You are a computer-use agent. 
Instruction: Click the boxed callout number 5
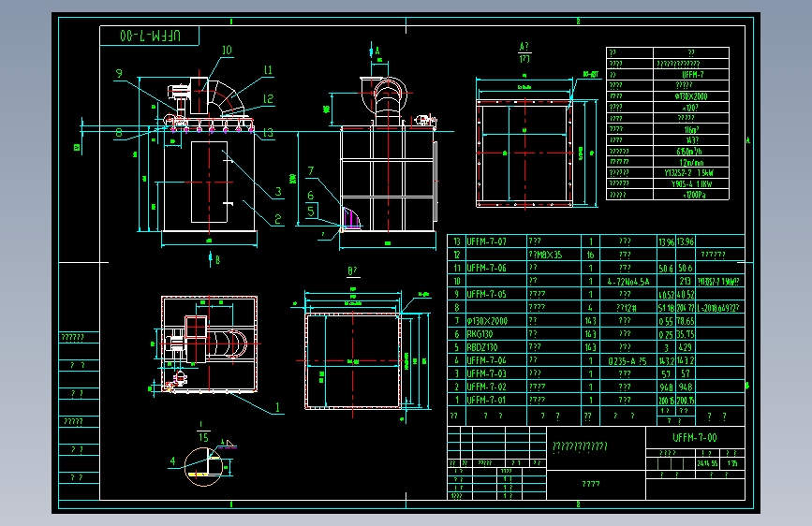[311, 211]
